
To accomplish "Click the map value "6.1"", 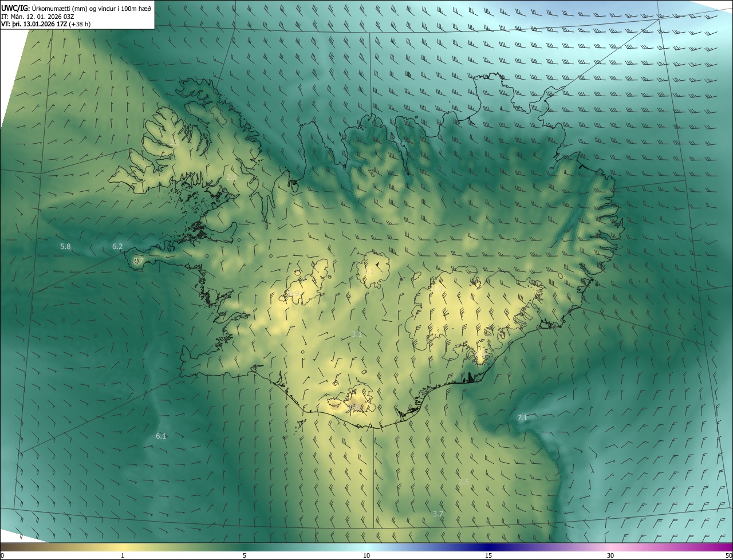I will click(x=161, y=436).
